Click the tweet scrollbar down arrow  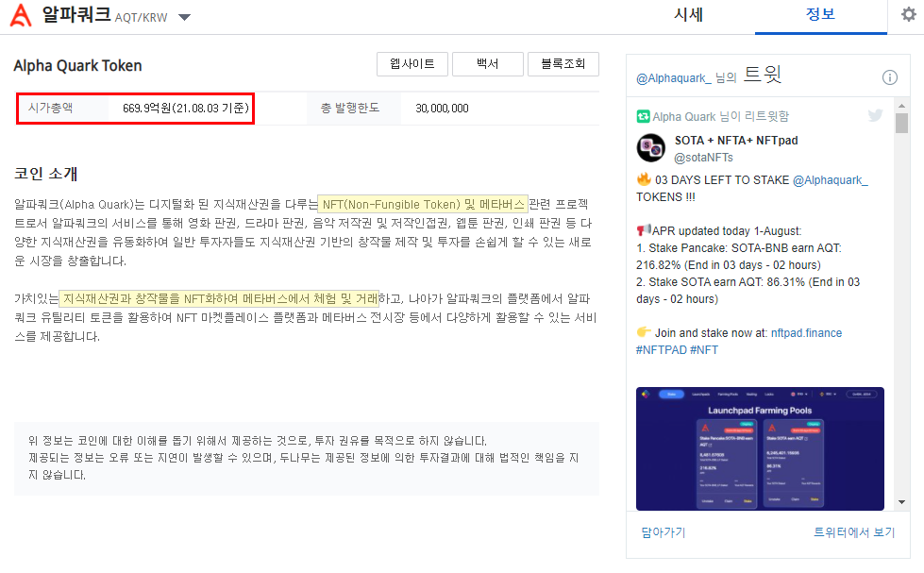(901, 502)
